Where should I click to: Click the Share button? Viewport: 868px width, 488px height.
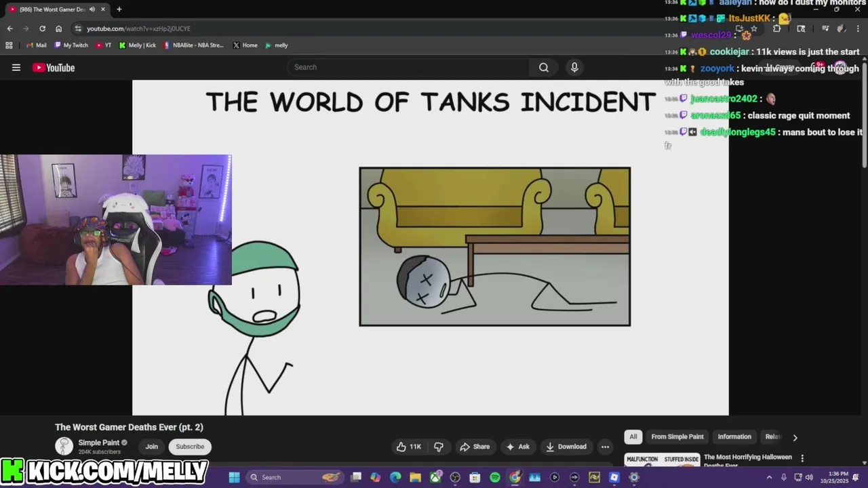point(475,447)
